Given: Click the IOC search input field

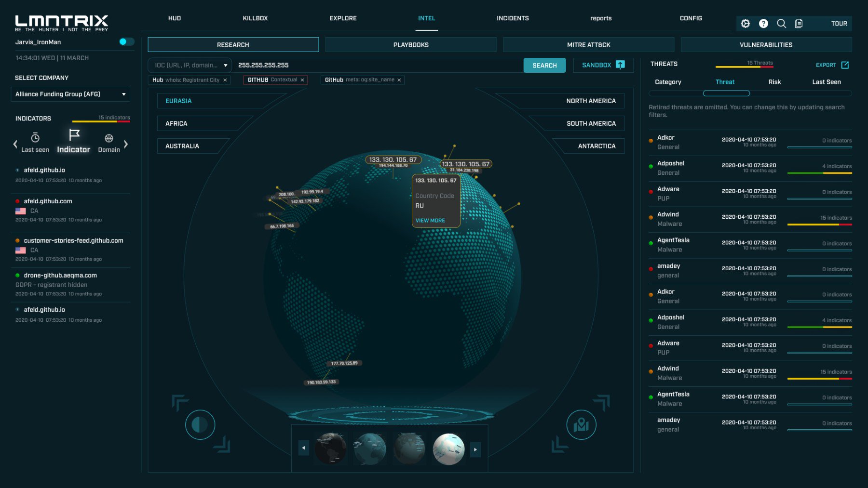Looking at the screenshot, I should tap(379, 66).
